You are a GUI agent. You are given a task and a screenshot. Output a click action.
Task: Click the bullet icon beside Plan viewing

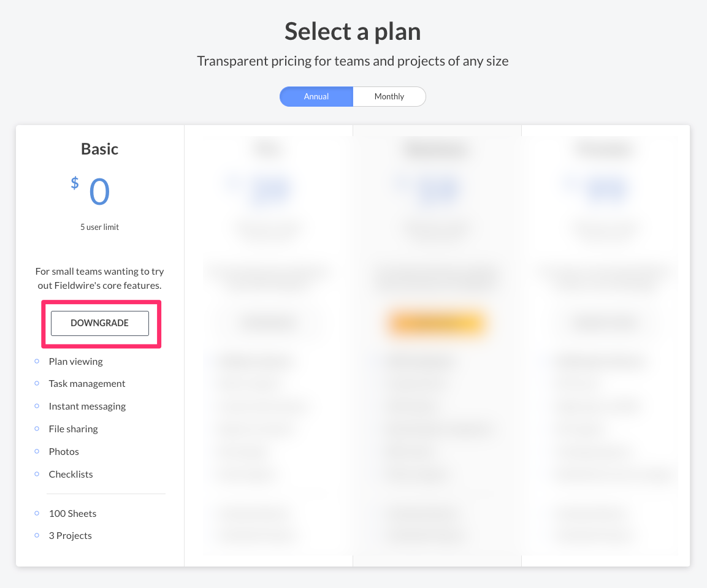click(37, 362)
